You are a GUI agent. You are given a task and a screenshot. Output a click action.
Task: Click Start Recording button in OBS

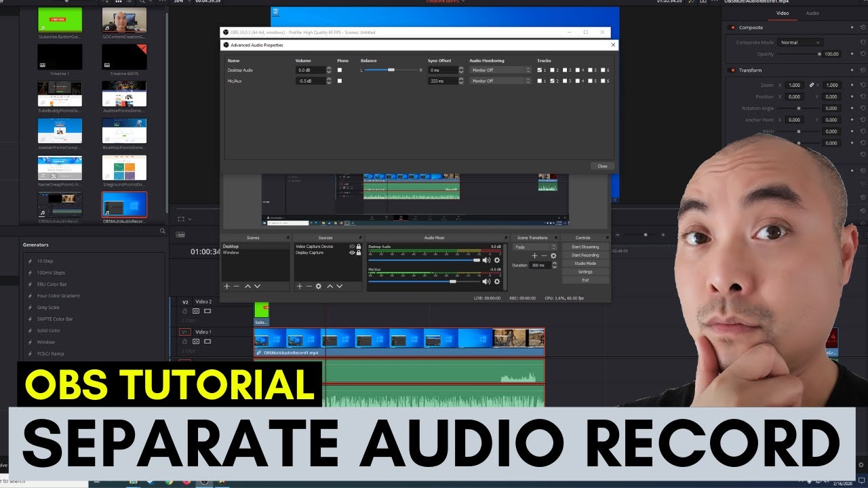pyautogui.click(x=585, y=255)
